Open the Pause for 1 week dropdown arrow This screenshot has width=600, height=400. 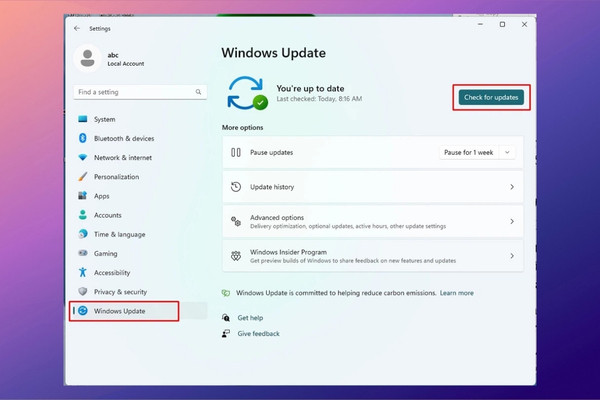(x=507, y=152)
